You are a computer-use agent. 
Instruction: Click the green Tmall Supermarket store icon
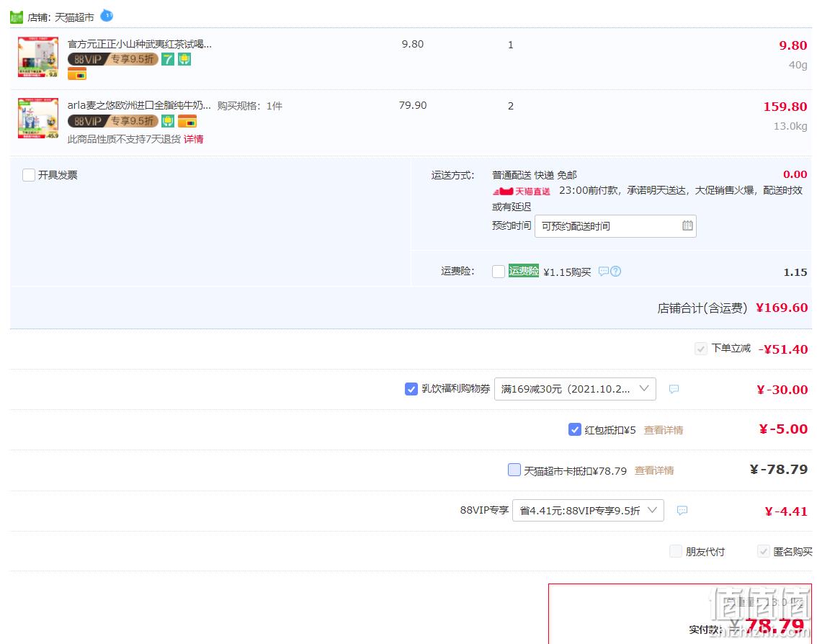pyautogui.click(x=17, y=17)
